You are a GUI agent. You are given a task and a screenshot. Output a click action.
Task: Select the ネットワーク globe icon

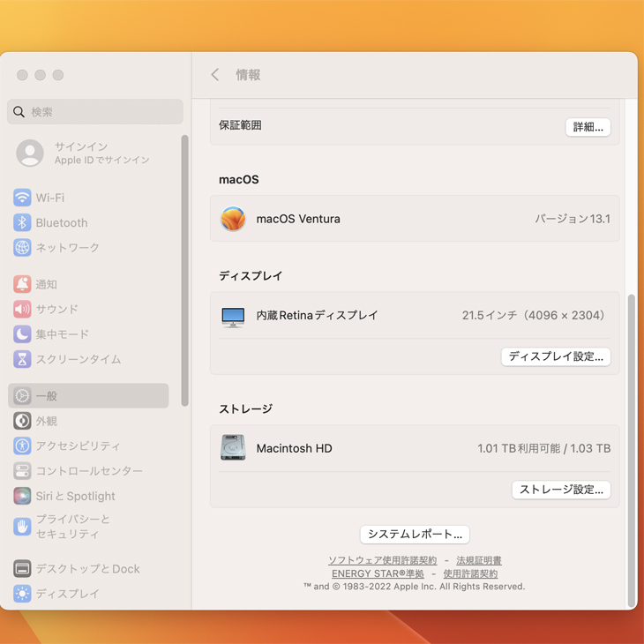click(22, 248)
